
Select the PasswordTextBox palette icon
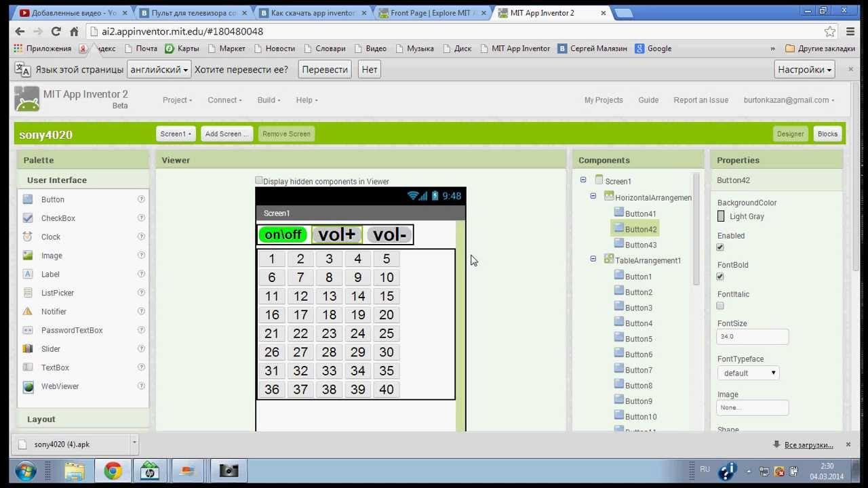tap(28, 330)
